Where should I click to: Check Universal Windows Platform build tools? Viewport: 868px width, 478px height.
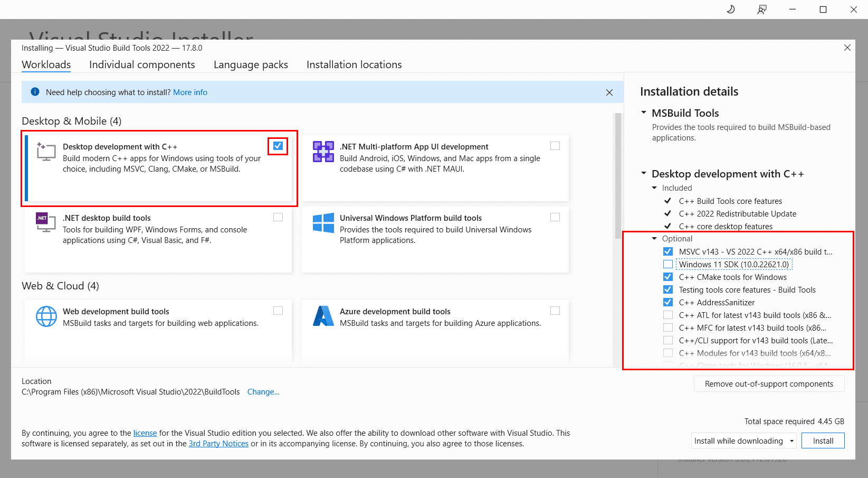click(x=555, y=217)
